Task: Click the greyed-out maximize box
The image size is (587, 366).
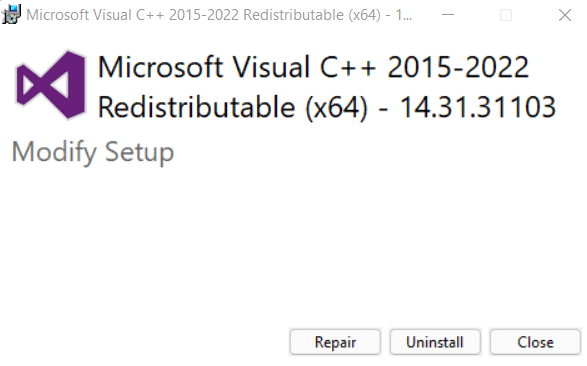Action: (x=506, y=15)
